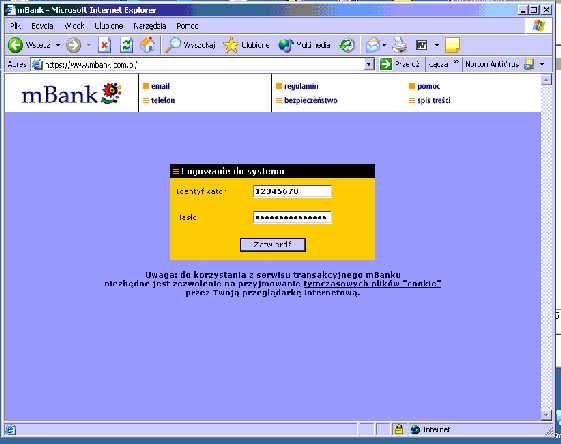
Task: Click the Forward arrow toolbar icon
Action: [74, 45]
